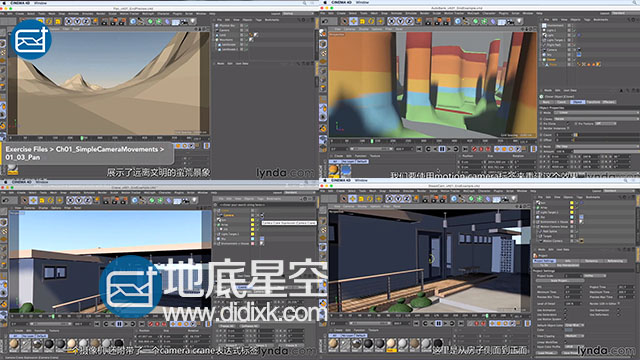Click the Camera object icon in porch window toolbar
Screen dimensions: 640x360
(x=504, y=199)
